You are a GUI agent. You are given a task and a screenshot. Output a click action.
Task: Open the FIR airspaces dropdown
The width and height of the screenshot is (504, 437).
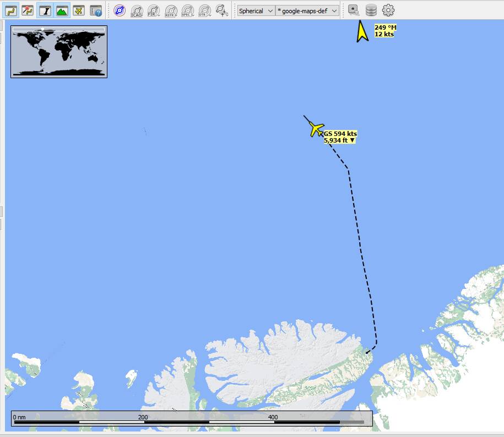154,10
